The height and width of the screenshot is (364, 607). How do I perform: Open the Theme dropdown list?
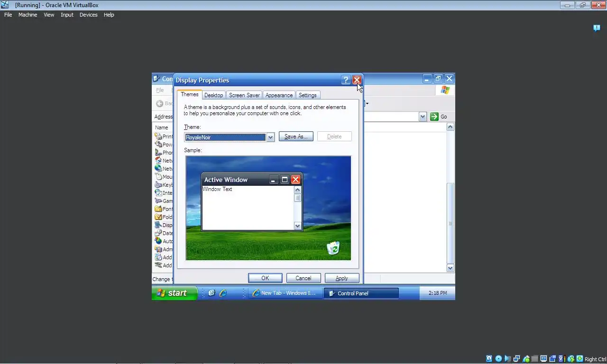pyautogui.click(x=270, y=137)
